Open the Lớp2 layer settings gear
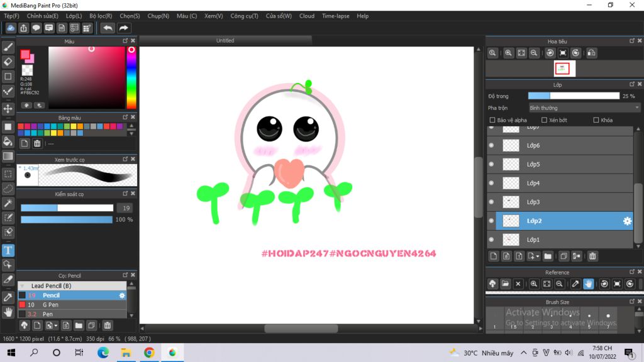The width and height of the screenshot is (644, 362). click(x=627, y=221)
